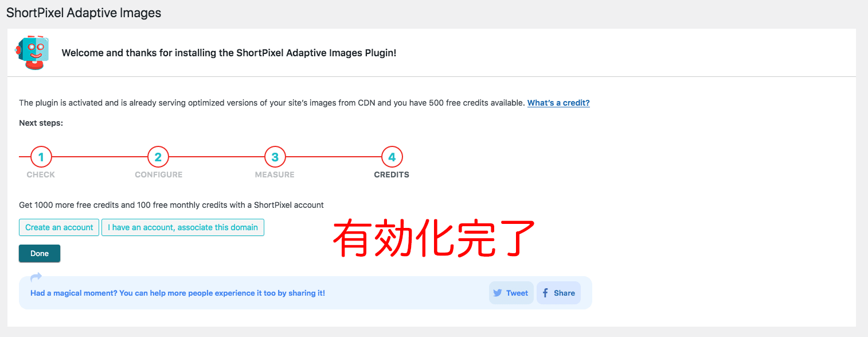The image size is (868, 337).
Task: Click "I have an account, associate this domain"
Action: pyautogui.click(x=183, y=227)
